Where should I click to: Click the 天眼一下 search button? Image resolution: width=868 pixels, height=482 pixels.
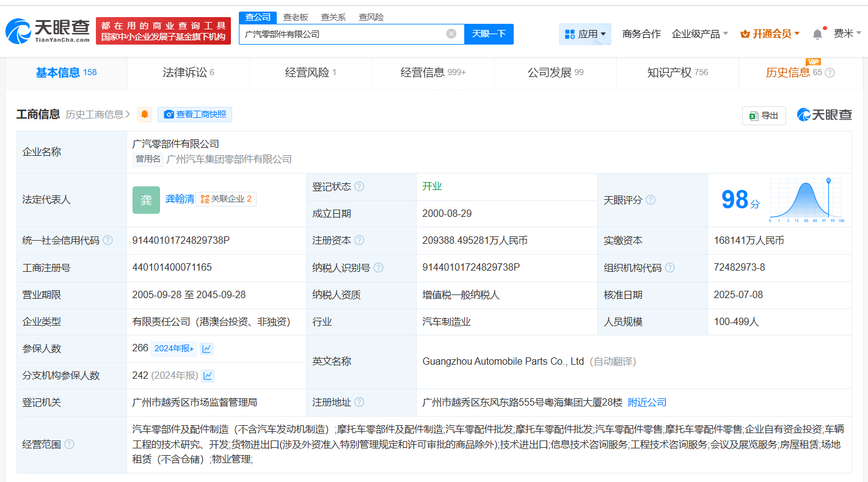(x=489, y=34)
